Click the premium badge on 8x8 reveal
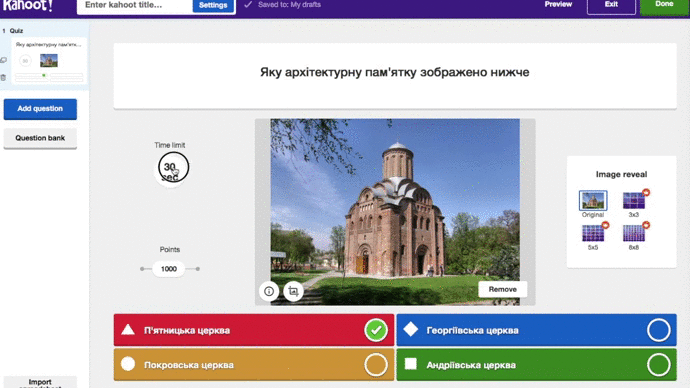This screenshot has height=388, width=690. click(646, 225)
